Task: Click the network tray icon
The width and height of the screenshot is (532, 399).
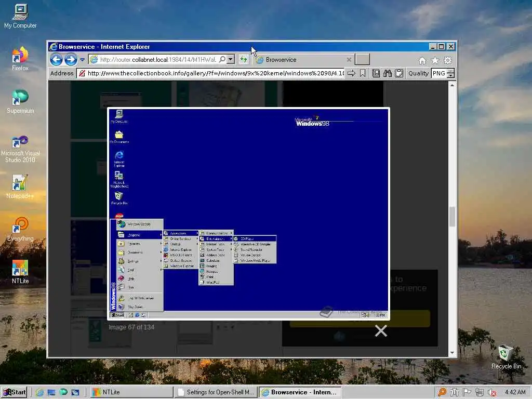Action: click(x=480, y=393)
